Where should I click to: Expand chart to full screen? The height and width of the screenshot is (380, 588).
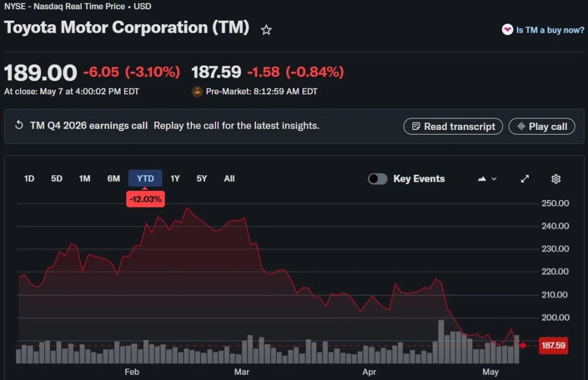(525, 179)
